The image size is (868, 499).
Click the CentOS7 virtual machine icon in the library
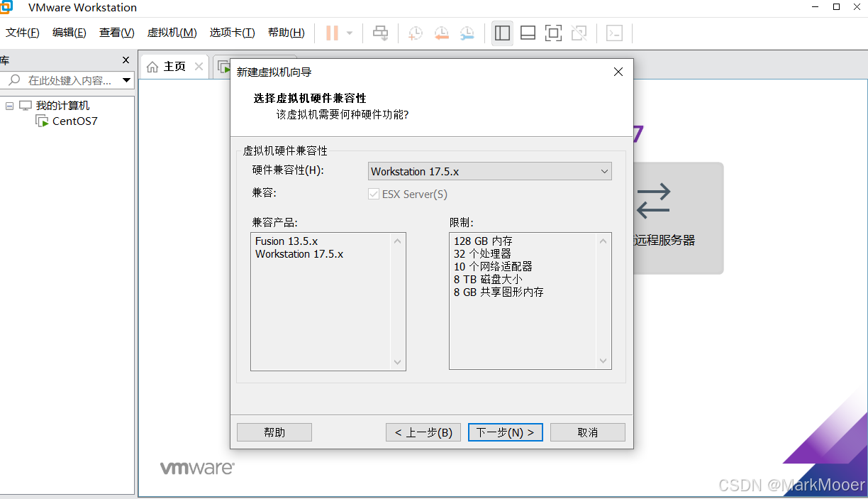point(42,121)
